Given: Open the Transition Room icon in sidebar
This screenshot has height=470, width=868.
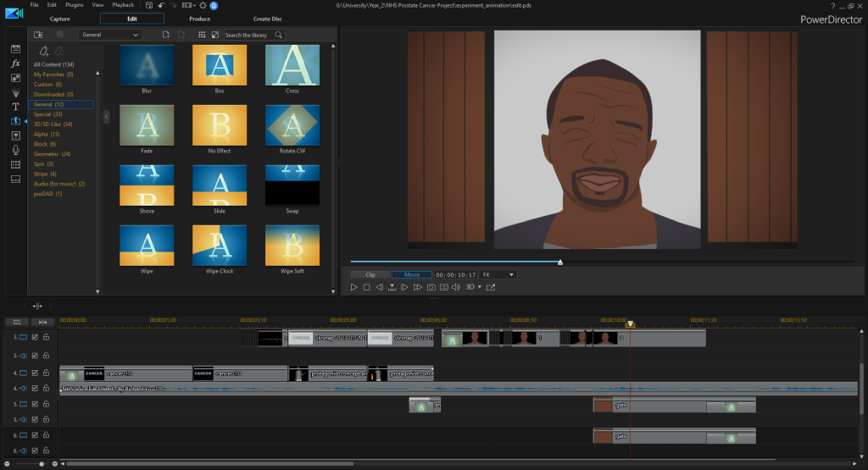Looking at the screenshot, I should coord(15,121).
